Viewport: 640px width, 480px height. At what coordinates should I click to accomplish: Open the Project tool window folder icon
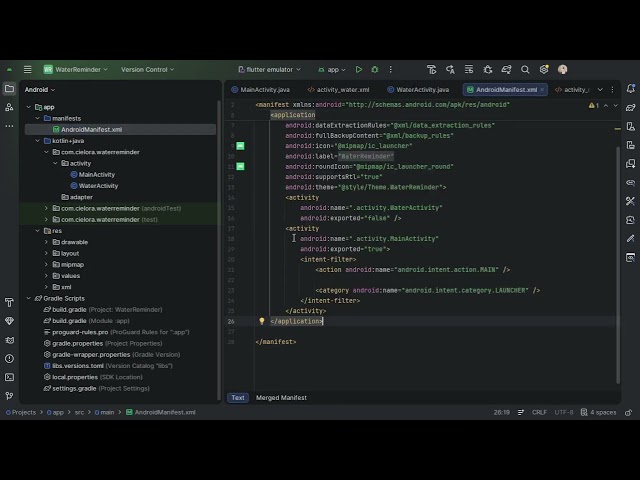click(9, 89)
